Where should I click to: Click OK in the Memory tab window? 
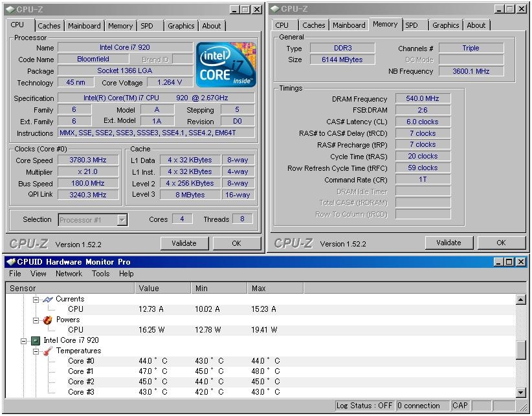pyautogui.click(x=501, y=243)
